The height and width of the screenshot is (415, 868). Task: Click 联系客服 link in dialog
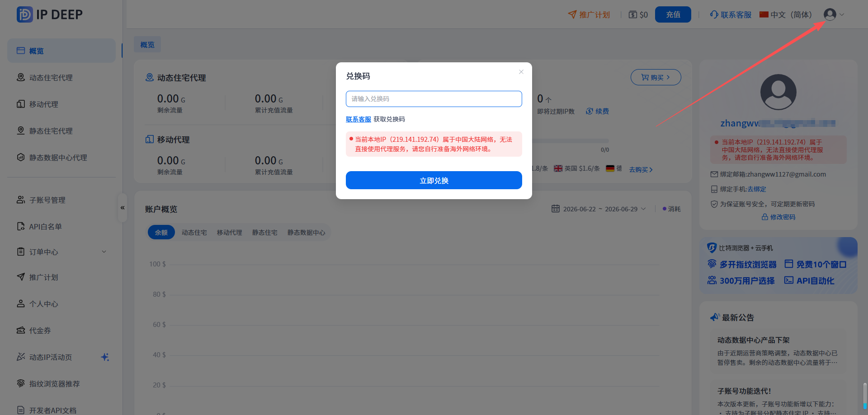tap(359, 119)
